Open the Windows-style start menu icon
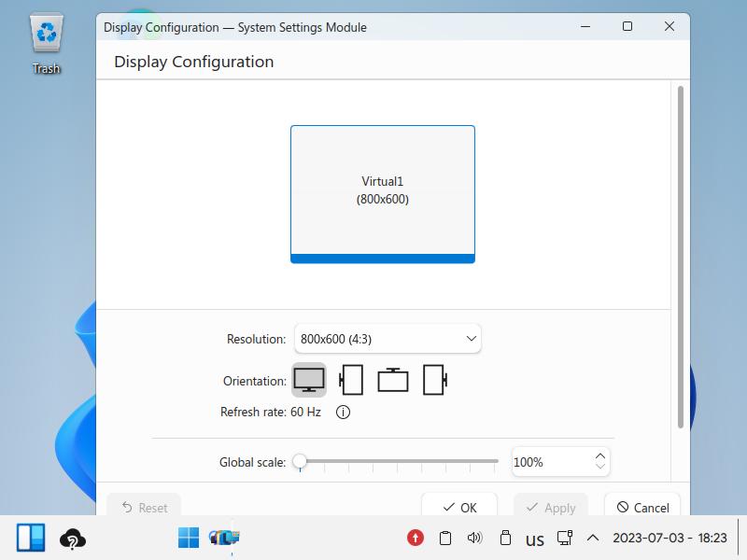Image resolution: width=747 pixels, height=560 pixels. [189, 538]
